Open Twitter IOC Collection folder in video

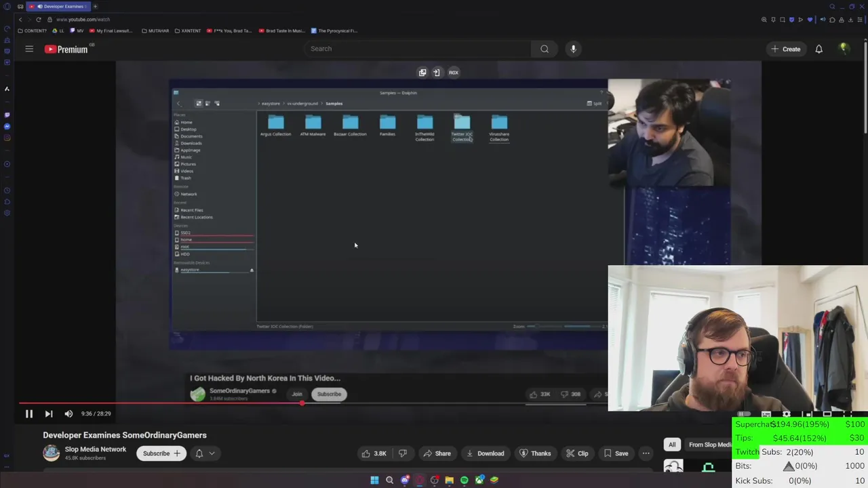tap(462, 128)
